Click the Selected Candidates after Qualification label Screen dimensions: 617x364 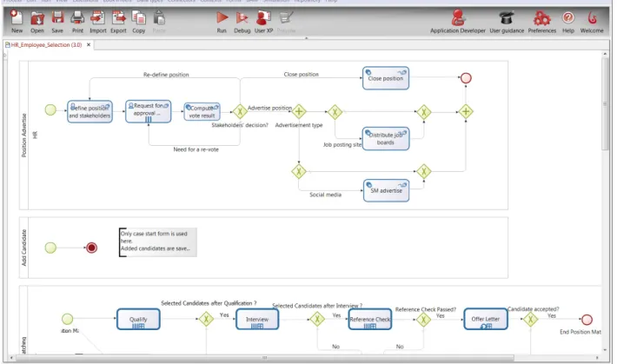pyautogui.click(x=209, y=303)
